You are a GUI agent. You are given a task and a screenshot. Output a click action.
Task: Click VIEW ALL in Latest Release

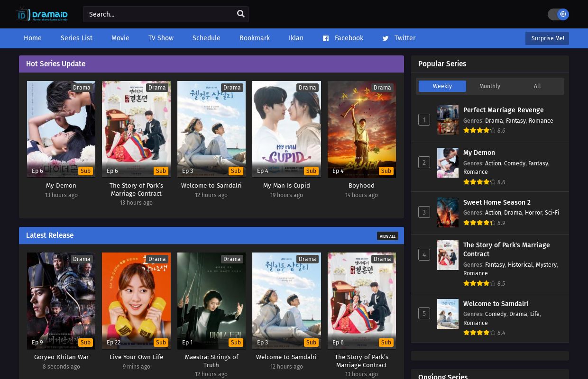point(387,236)
